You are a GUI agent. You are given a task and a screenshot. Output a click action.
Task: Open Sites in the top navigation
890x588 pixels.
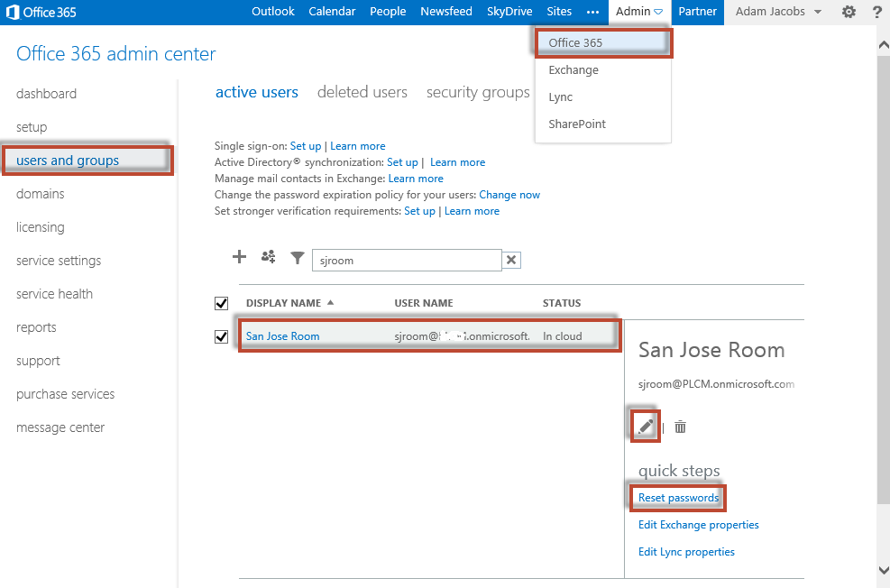click(x=559, y=12)
